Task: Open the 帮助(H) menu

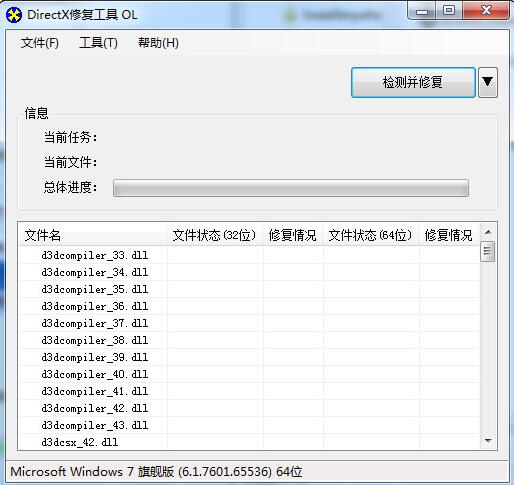Action: (x=158, y=43)
